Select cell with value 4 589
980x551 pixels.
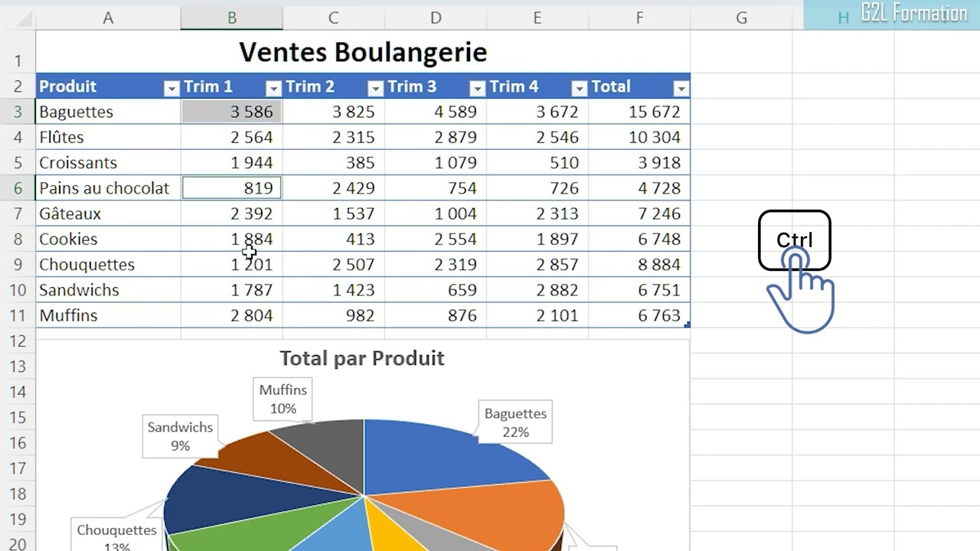click(x=436, y=112)
